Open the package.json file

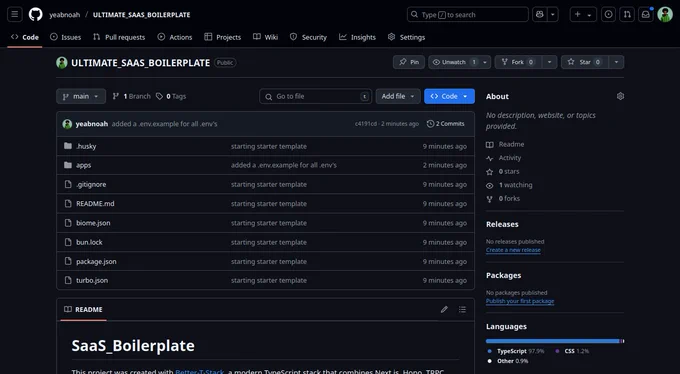pyautogui.click(x=96, y=262)
